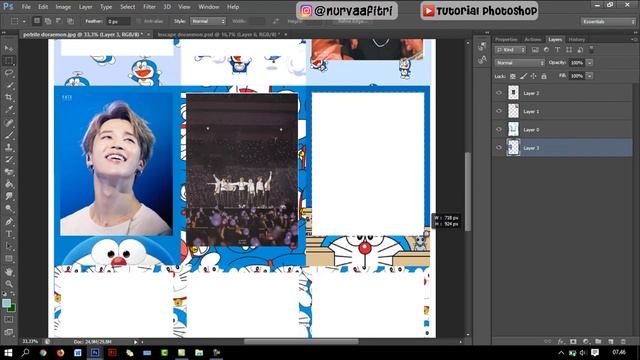Select the Pen tool
This screenshot has width=640, height=360.
pos(9,222)
